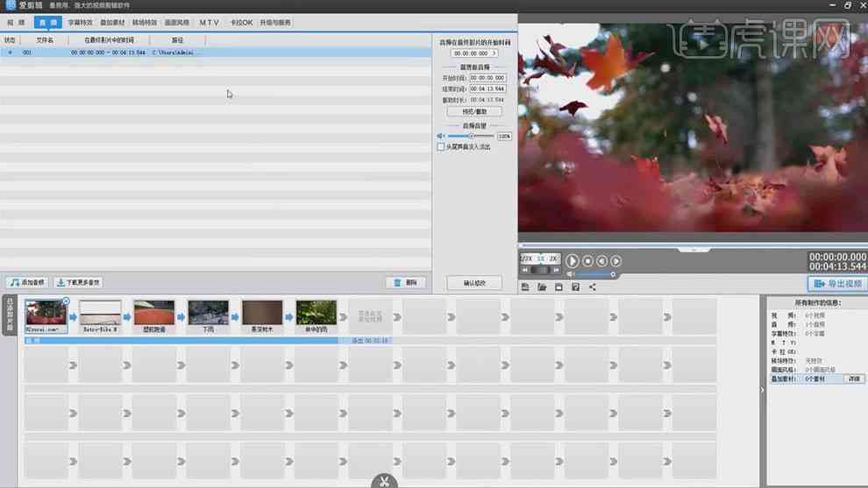The image size is (868, 488).
Task: Click the preview progress bar
Action: (693, 244)
